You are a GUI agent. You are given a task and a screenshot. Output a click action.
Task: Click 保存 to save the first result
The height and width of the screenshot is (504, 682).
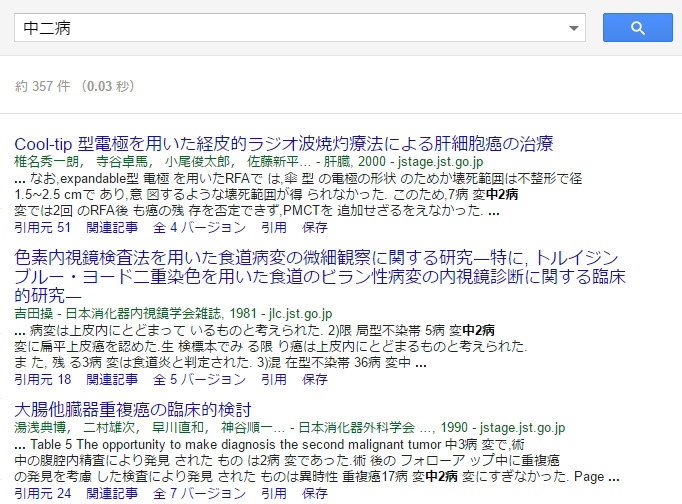[315, 227]
